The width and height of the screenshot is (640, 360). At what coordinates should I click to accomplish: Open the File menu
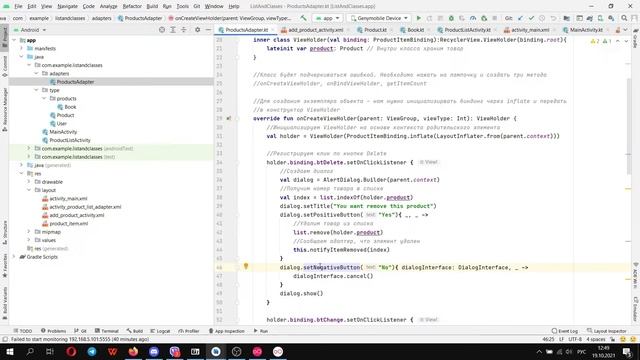18,6
